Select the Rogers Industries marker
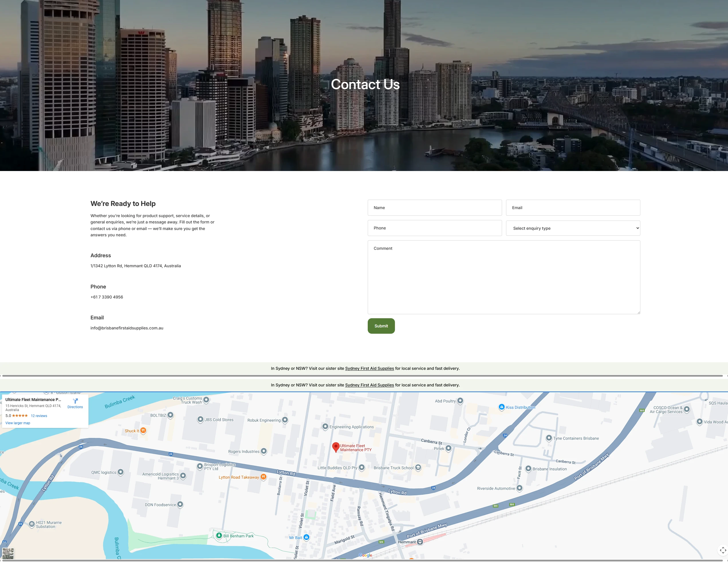 tap(264, 451)
